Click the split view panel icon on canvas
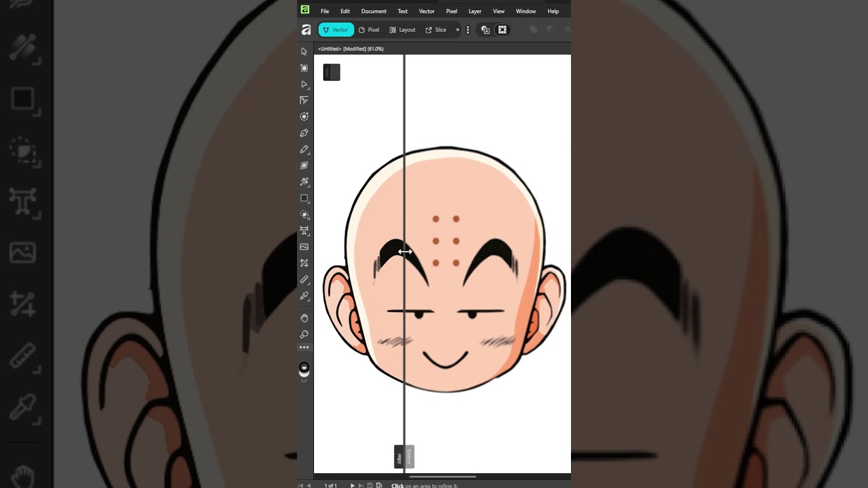The width and height of the screenshot is (868, 488). point(332,73)
